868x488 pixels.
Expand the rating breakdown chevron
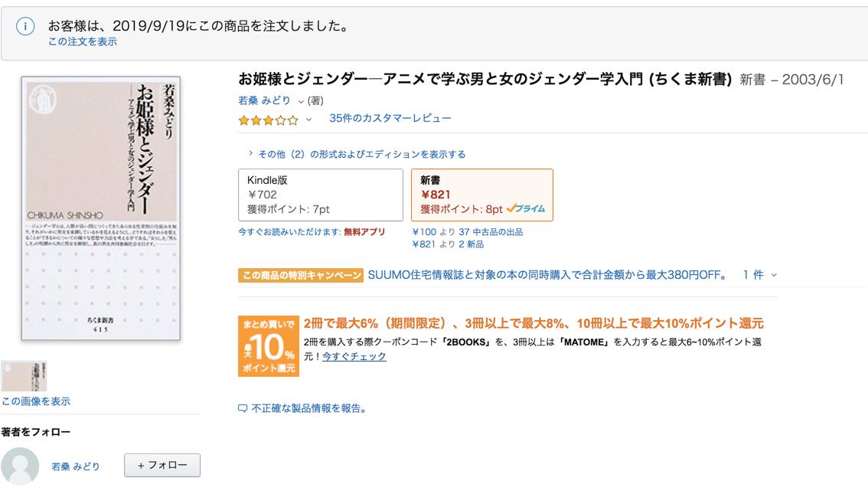309,119
